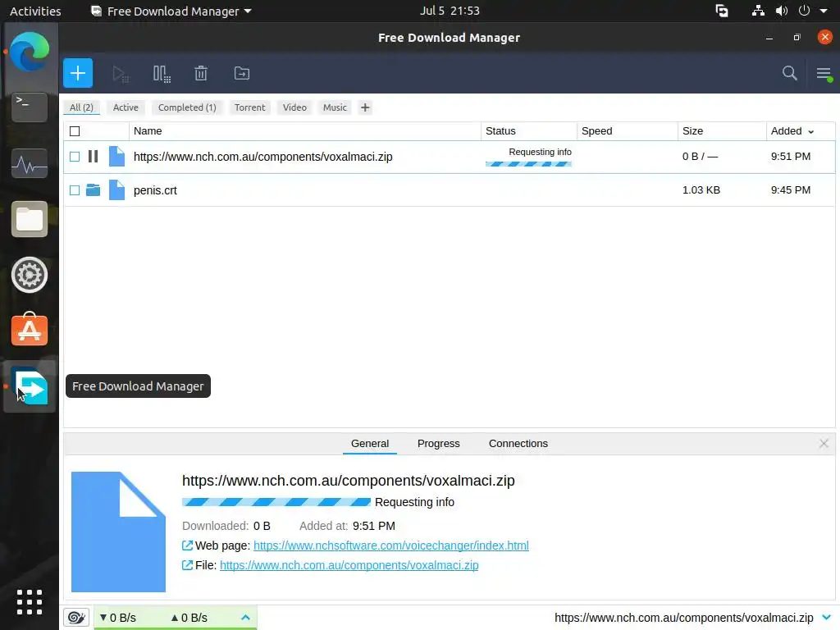Open System Monitor from the dock

pyautogui.click(x=30, y=163)
